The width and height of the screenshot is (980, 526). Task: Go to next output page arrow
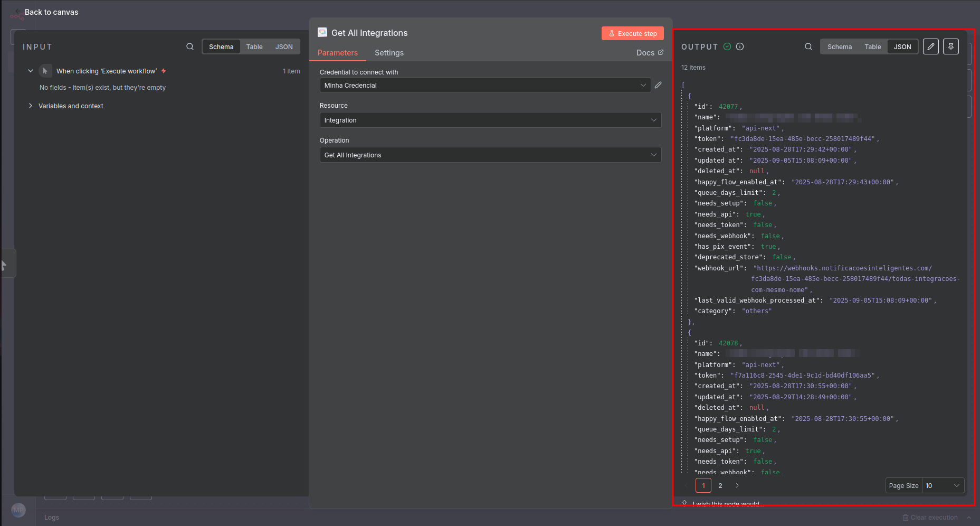(x=737, y=485)
